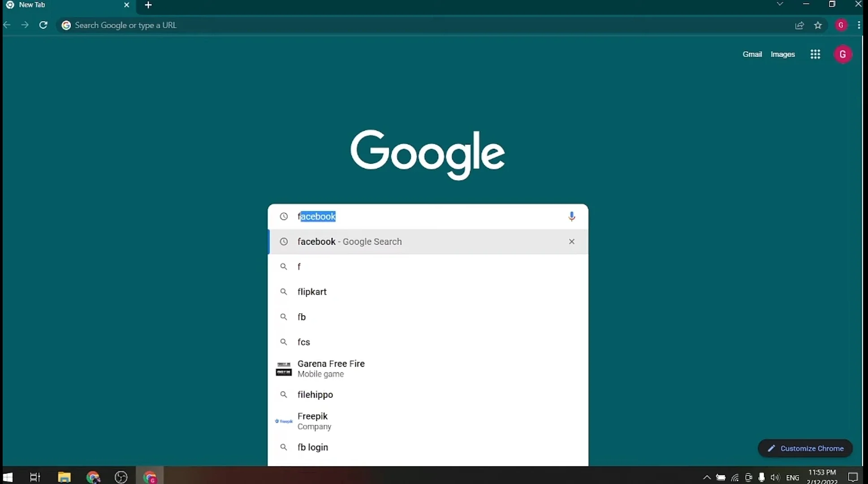Go forward using the forward arrow
Viewport: 868px width, 484px height.
(x=25, y=25)
